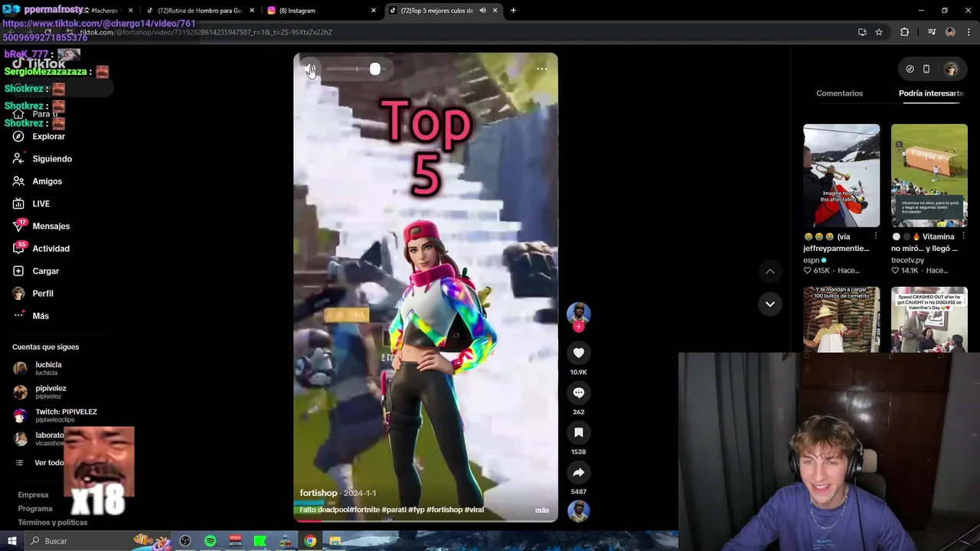
Task: Open the Amigos section
Action: click(x=38, y=181)
